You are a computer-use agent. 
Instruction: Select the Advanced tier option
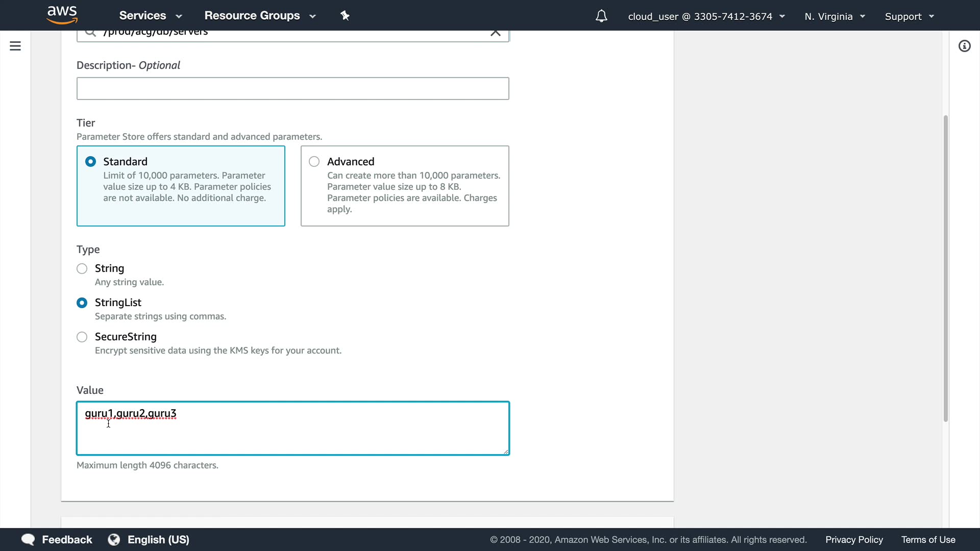314,162
